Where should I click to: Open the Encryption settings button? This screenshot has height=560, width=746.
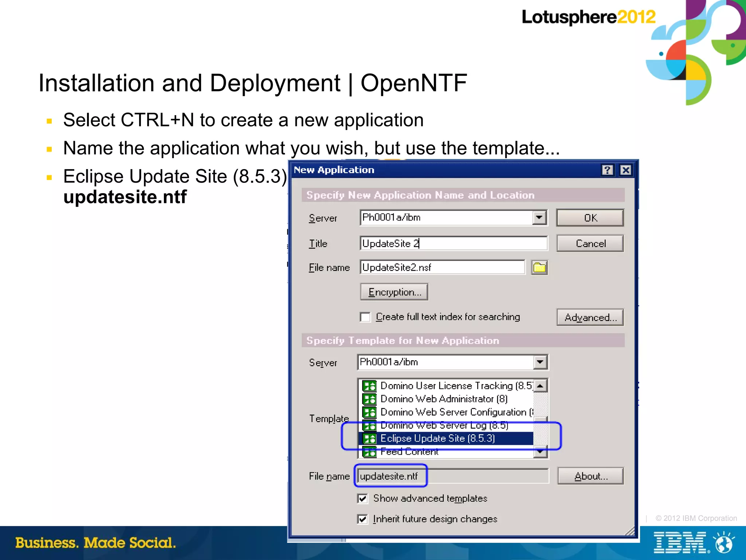pyautogui.click(x=394, y=292)
